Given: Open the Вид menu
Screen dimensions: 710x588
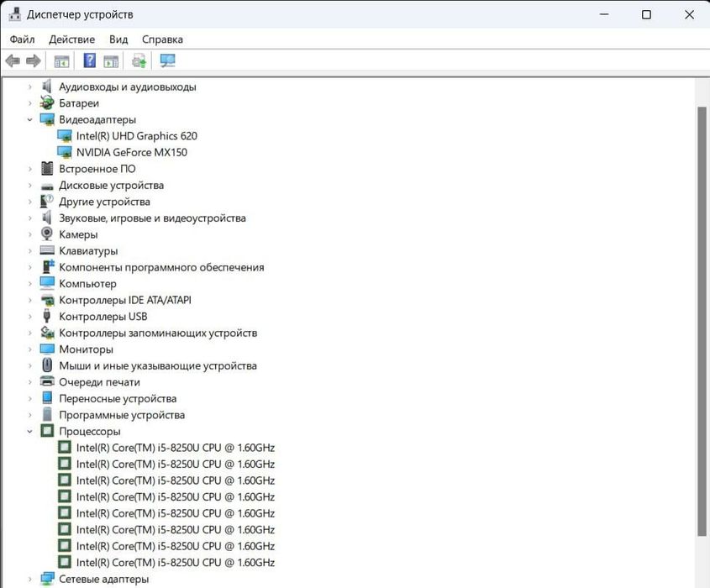Looking at the screenshot, I should [x=118, y=39].
